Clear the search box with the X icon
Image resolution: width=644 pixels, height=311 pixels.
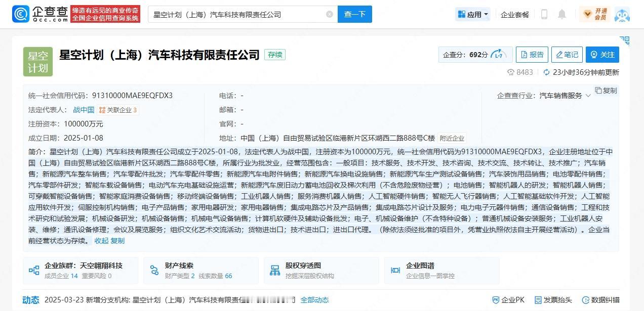coord(330,14)
